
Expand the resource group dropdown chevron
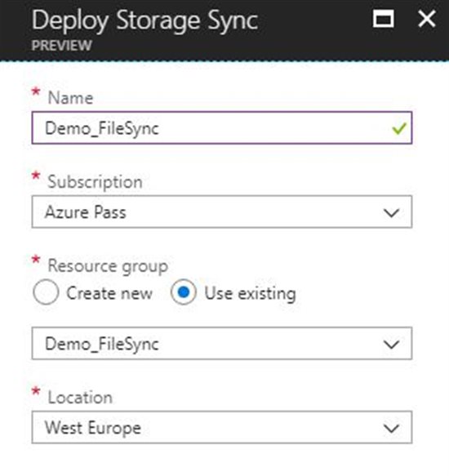pyautogui.click(x=391, y=345)
